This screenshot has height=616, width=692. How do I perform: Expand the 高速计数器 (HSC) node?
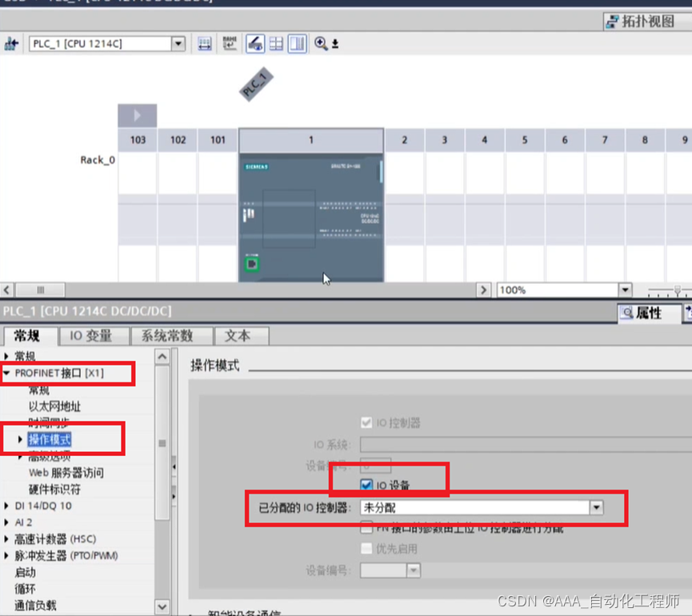pos(6,538)
